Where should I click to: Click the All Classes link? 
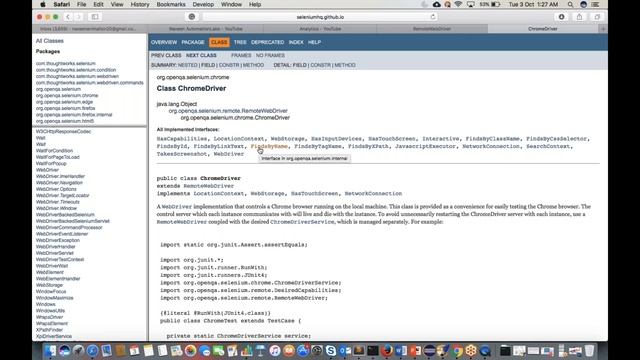point(49,41)
